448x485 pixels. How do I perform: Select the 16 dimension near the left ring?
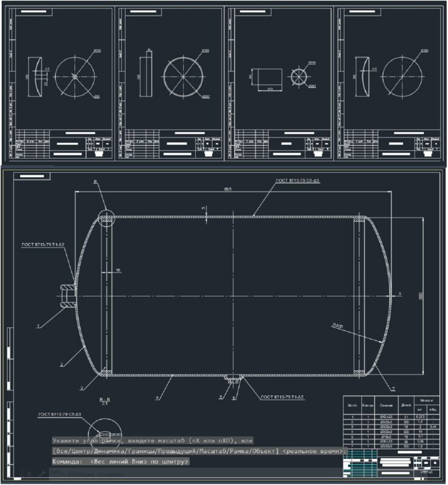pos(118,270)
